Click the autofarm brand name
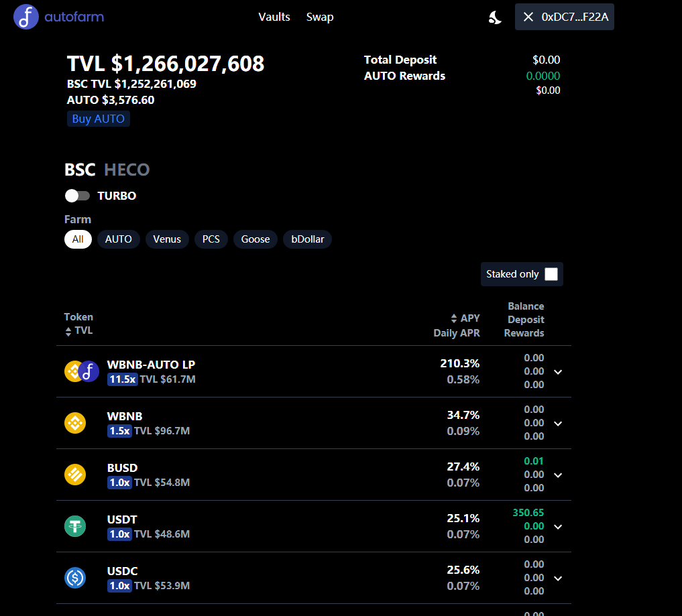Viewport: 682px width, 616px height. coord(74,17)
